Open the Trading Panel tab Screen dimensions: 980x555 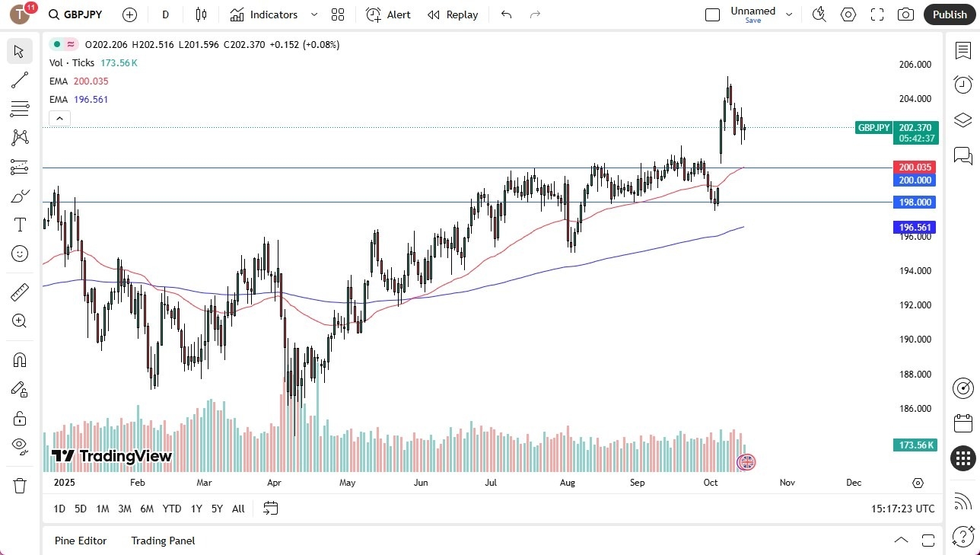pos(162,541)
